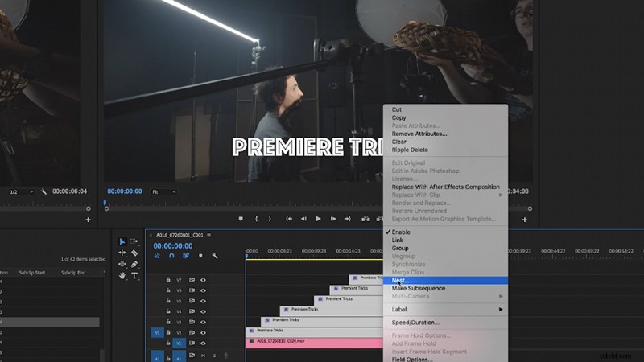Screen dimensions: 644x362
Task: Toggle V1 source patching button
Action: click(x=157, y=333)
